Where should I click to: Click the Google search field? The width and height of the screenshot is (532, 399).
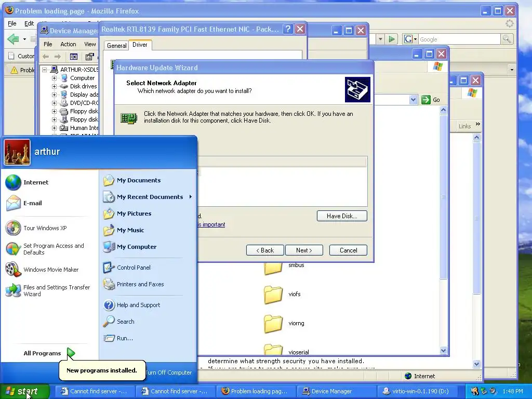point(459,39)
